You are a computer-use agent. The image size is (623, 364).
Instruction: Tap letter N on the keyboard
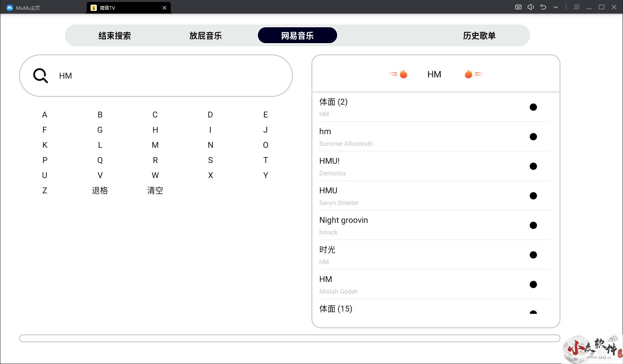tap(210, 145)
